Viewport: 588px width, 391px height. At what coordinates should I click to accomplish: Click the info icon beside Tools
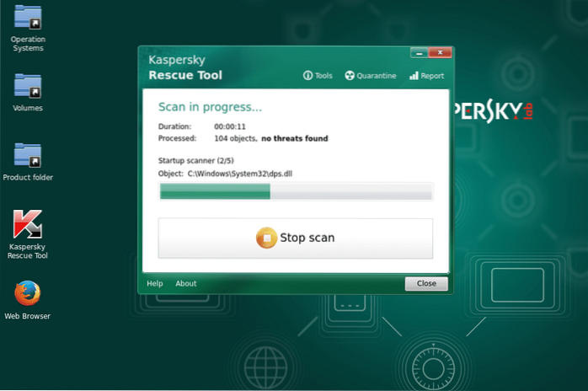[x=307, y=76]
